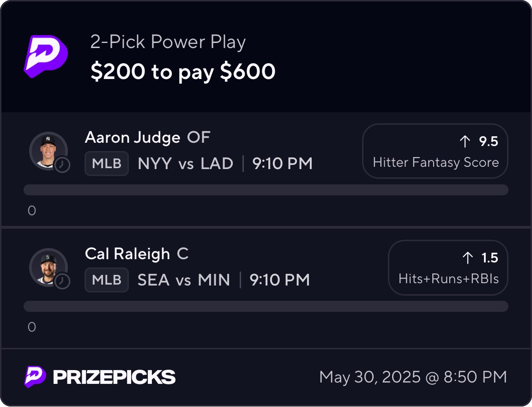Click the Aaron Judge player name
Image resolution: width=532 pixels, height=407 pixels.
click(133, 138)
